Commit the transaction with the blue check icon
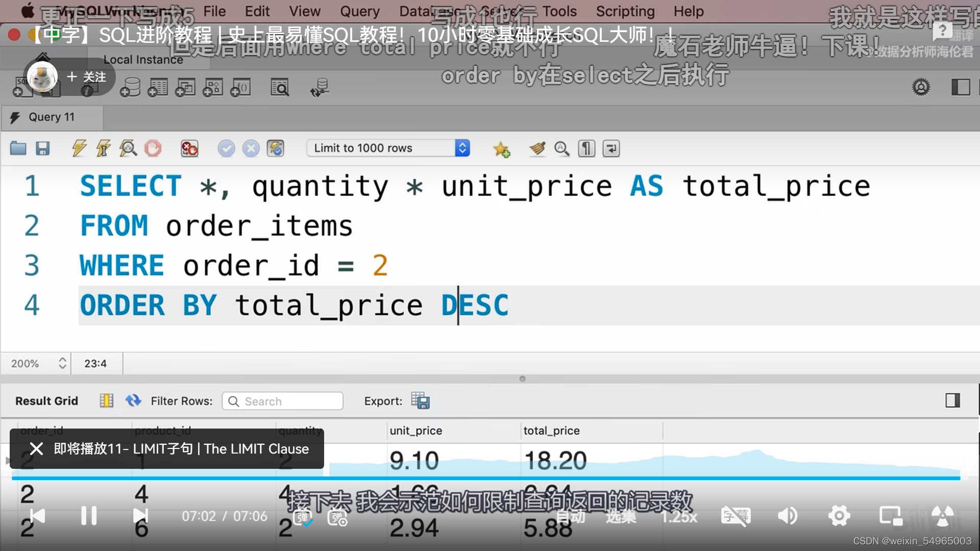The width and height of the screenshot is (980, 551). click(226, 148)
